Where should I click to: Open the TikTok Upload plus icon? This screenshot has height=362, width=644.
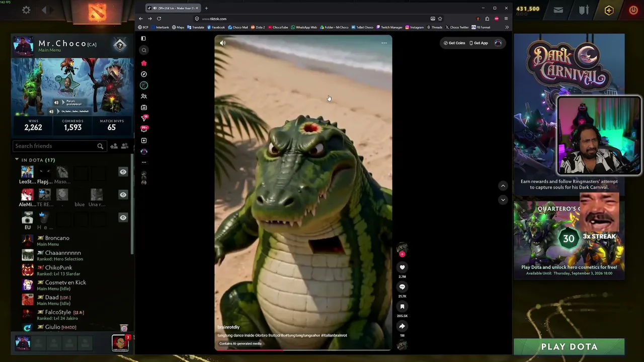click(144, 141)
